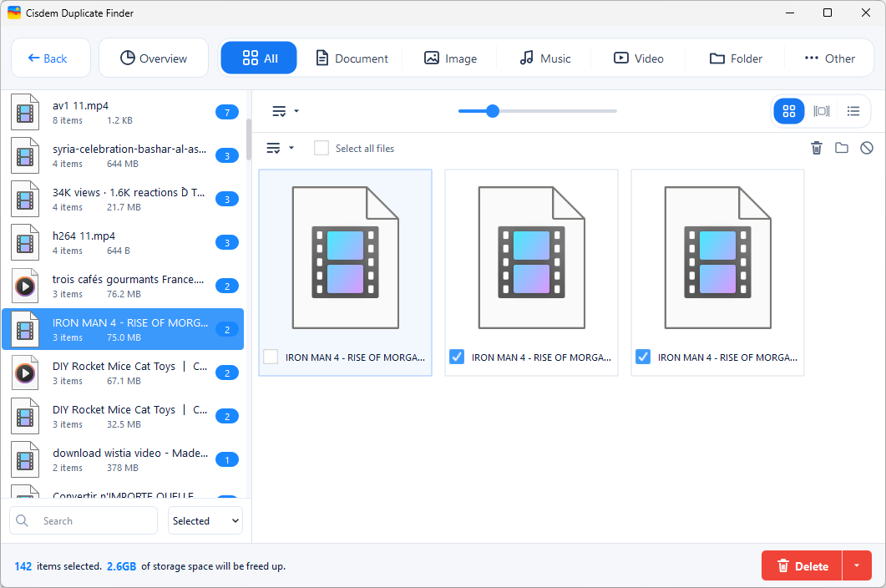The width and height of the screenshot is (886, 588).
Task: Select the IRON MAN 4 - RISE OF MORG... group
Action: (x=124, y=329)
